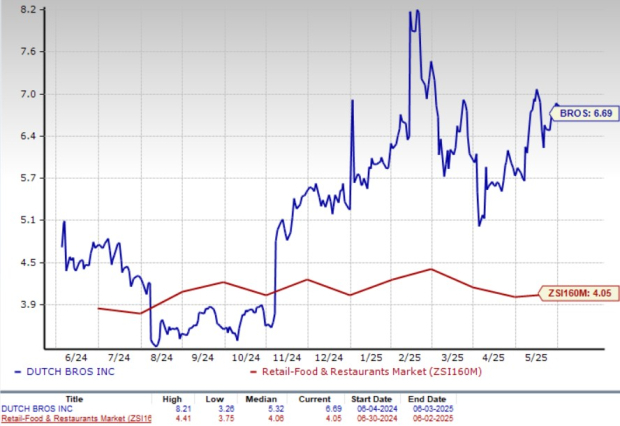620x426 pixels.
Task: Click the Low column header
Action: [x=215, y=399]
